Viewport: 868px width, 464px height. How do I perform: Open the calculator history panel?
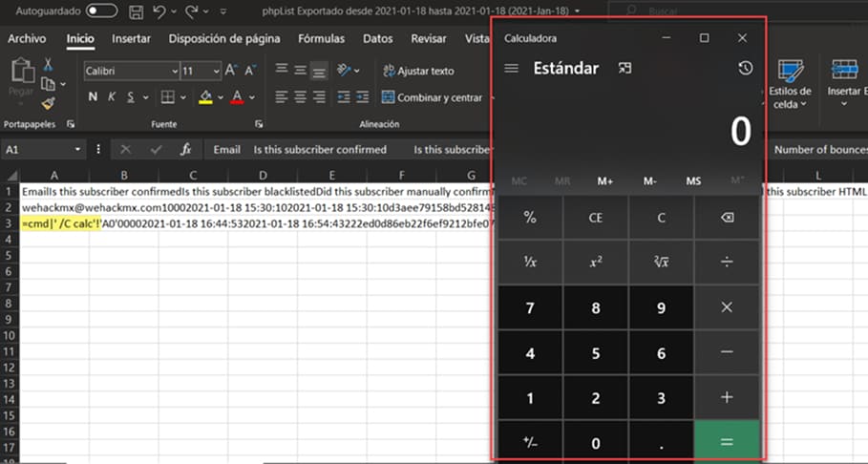point(745,69)
